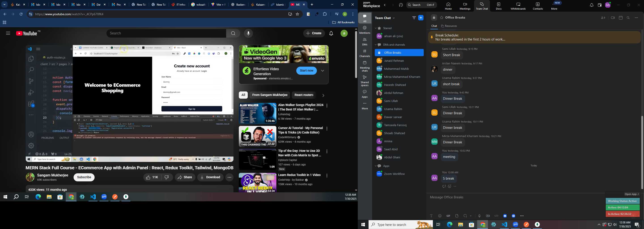Open more actions under video

[229, 177]
